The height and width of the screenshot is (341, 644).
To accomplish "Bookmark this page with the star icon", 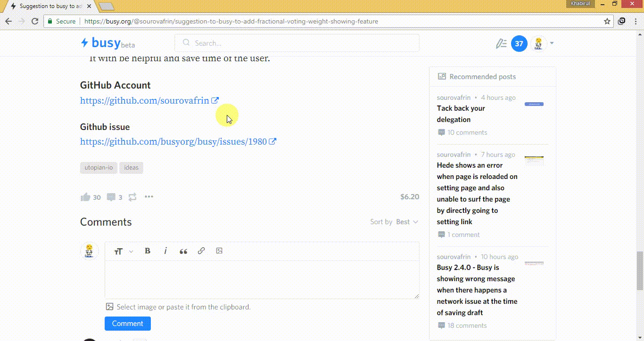I will point(607,21).
